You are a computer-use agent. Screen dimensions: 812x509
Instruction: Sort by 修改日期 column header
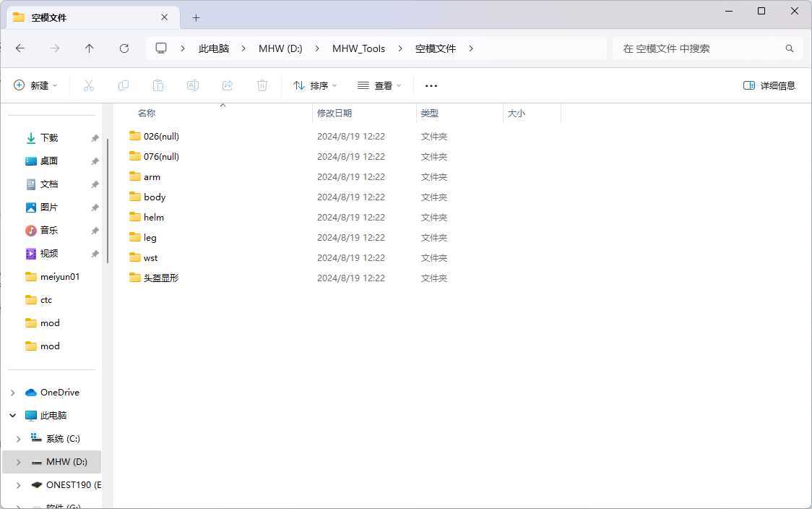(x=334, y=114)
